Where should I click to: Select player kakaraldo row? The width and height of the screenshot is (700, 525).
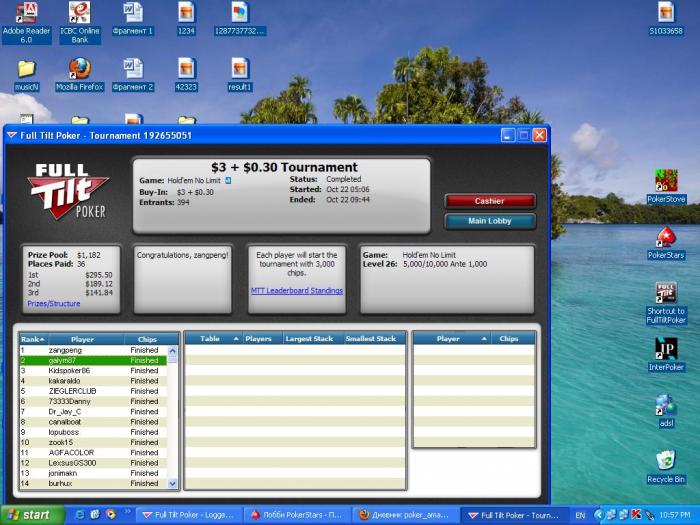(93, 381)
